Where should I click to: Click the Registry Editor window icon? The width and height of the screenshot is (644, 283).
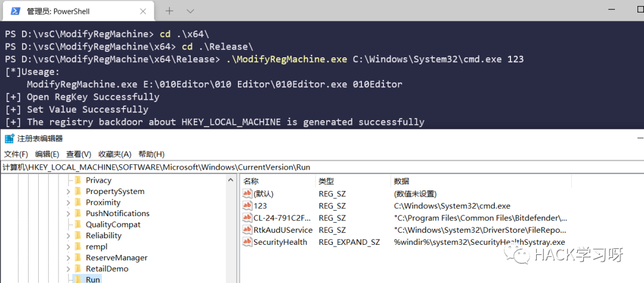pyautogui.click(x=9, y=139)
